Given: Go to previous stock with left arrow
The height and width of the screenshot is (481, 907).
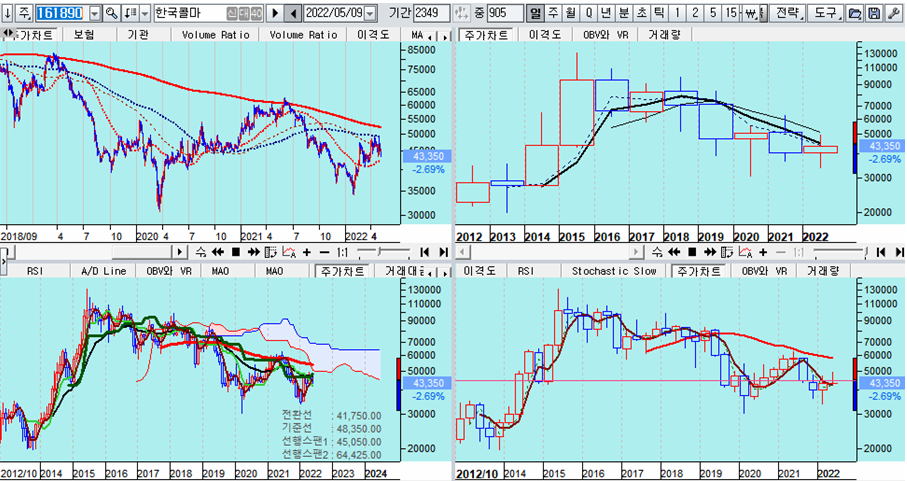Looking at the screenshot, I should coord(293,13).
